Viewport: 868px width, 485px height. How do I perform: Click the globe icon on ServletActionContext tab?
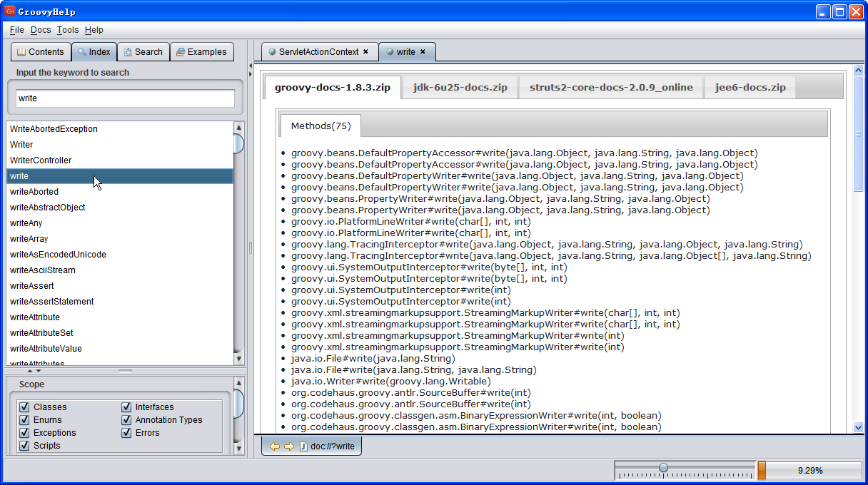(272, 52)
